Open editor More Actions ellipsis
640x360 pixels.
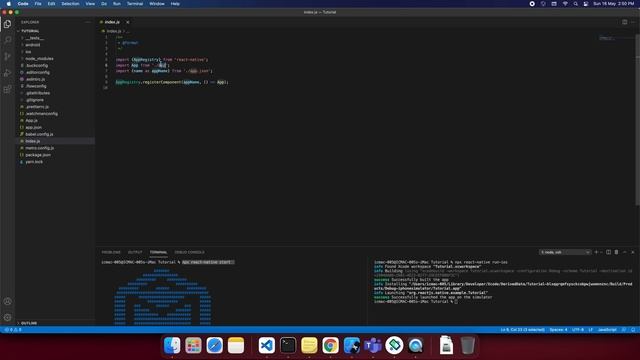(x=633, y=22)
